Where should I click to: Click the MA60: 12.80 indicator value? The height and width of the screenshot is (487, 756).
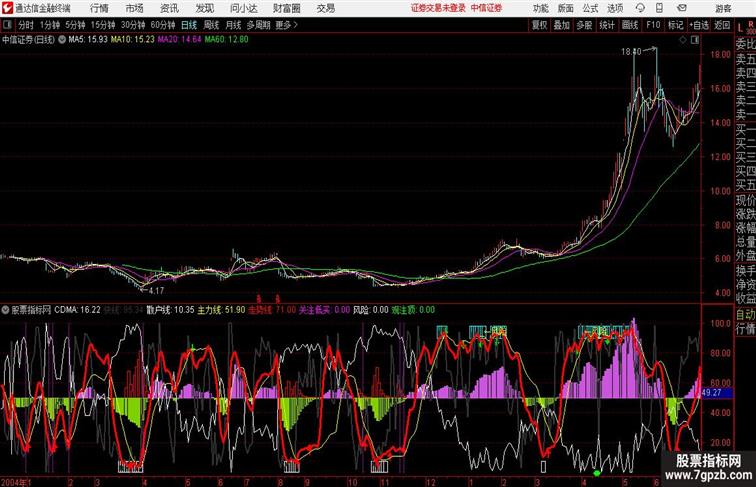click(x=227, y=40)
